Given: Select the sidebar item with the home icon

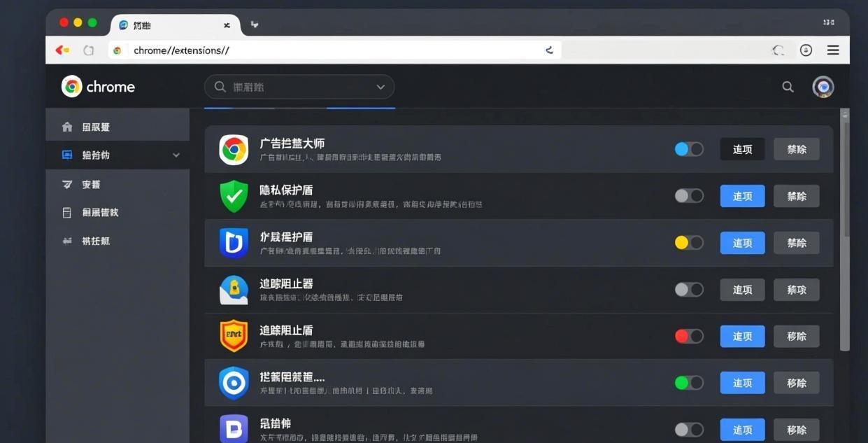Looking at the screenshot, I should point(118,127).
